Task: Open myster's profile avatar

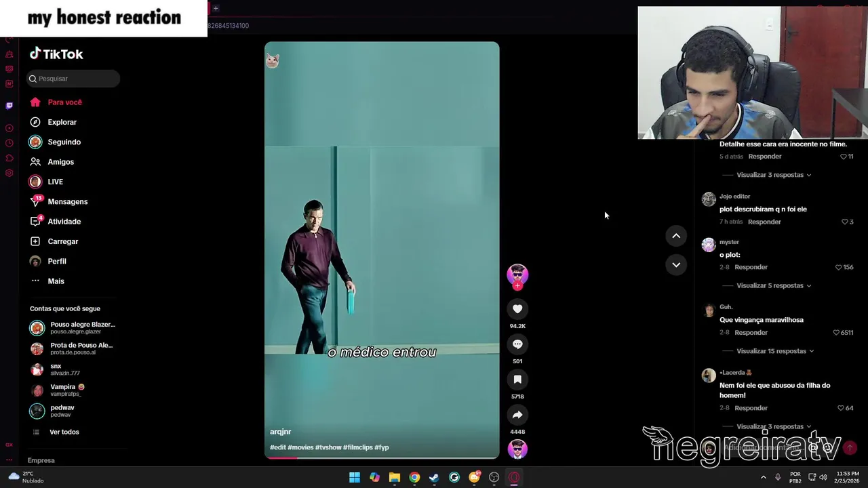Action: tap(709, 245)
